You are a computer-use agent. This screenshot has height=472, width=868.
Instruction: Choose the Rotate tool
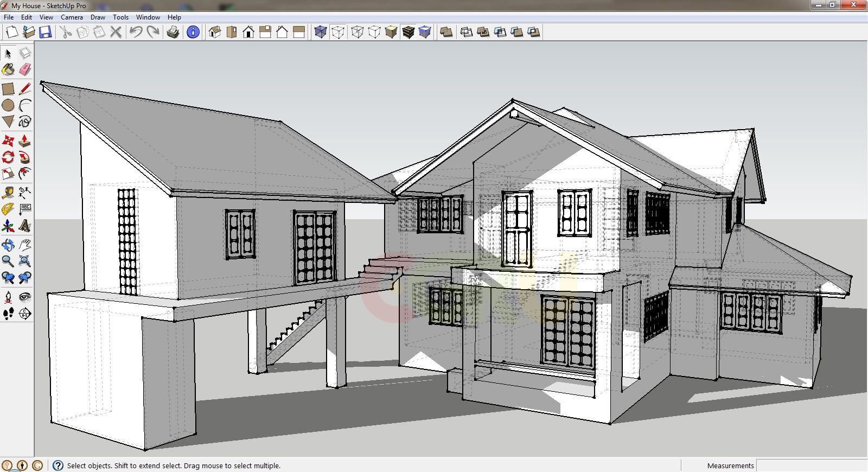[8, 157]
